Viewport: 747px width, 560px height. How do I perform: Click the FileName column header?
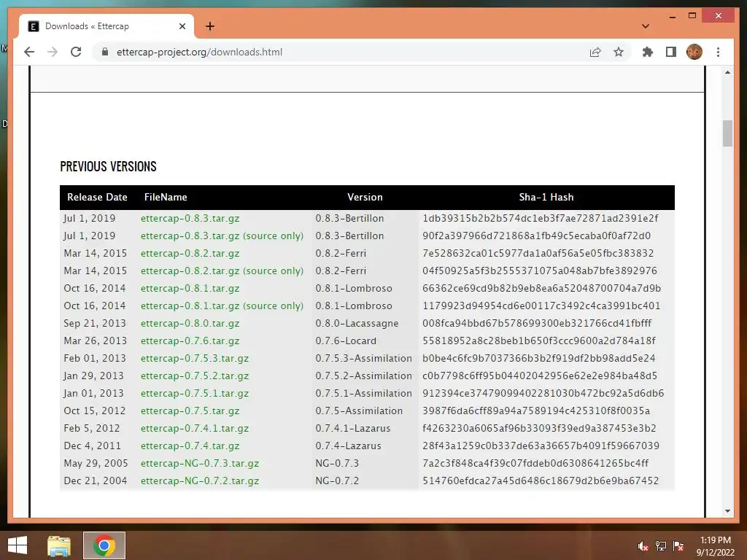click(x=166, y=197)
